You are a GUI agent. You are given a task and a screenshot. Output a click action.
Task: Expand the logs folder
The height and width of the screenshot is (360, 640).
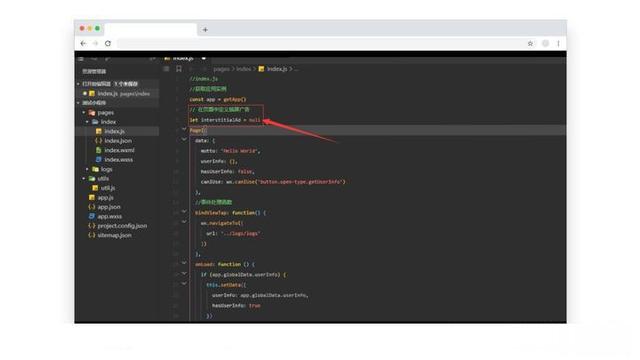click(87, 169)
